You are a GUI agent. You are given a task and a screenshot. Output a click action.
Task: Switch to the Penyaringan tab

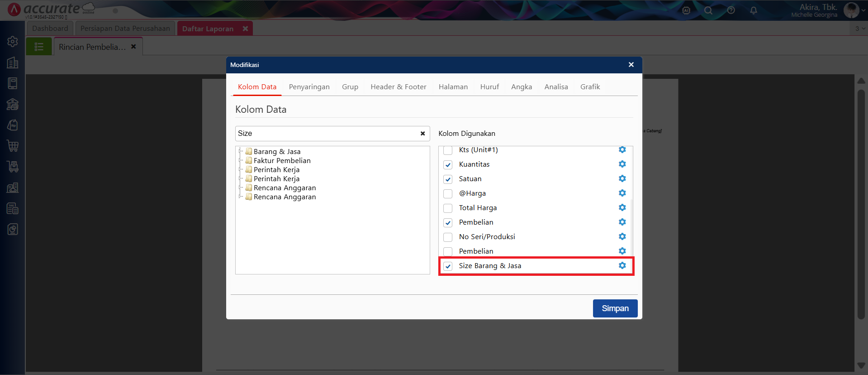pyautogui.click(x=309, y=87)
